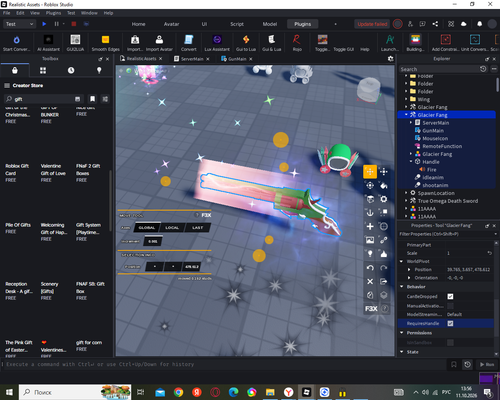
Task: Start playtest with the blue play button
Action: click(44, 24)
